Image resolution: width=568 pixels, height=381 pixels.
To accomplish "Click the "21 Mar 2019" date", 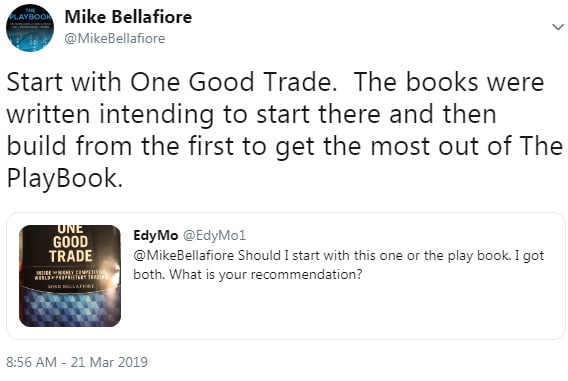I will (x=109, y=362).
